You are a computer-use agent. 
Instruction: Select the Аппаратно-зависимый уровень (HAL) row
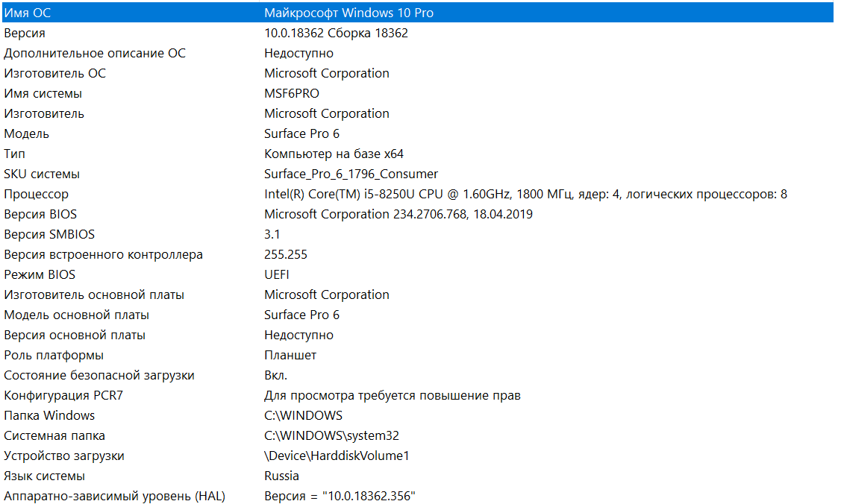tap(418, 496)
